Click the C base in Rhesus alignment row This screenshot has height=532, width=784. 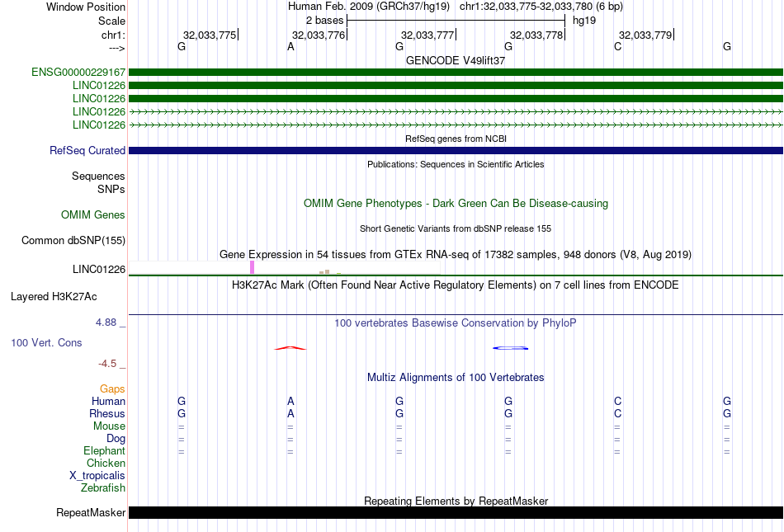pos(617,413)
